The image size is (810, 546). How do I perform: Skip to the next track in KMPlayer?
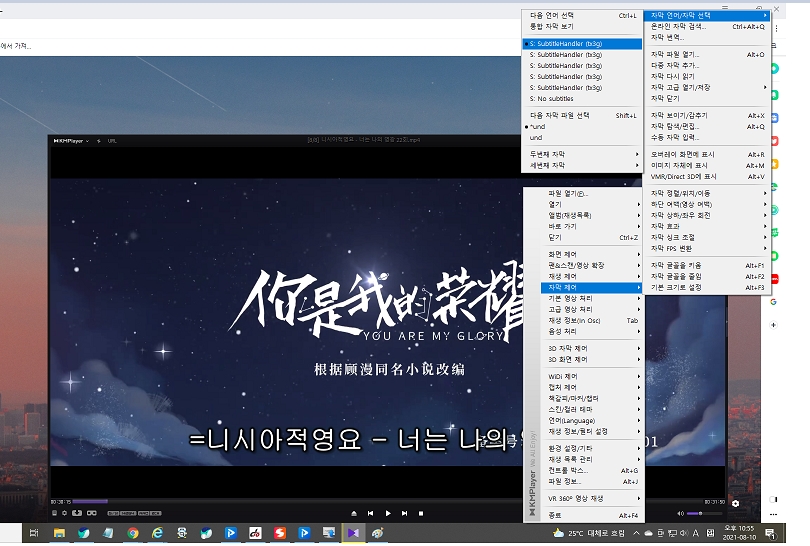click(404, 513)
